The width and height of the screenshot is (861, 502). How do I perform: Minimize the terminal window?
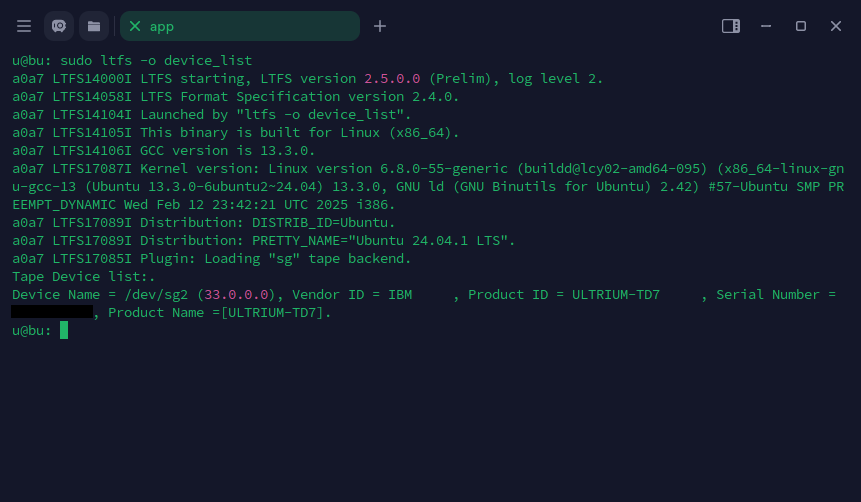coord(766,26)
